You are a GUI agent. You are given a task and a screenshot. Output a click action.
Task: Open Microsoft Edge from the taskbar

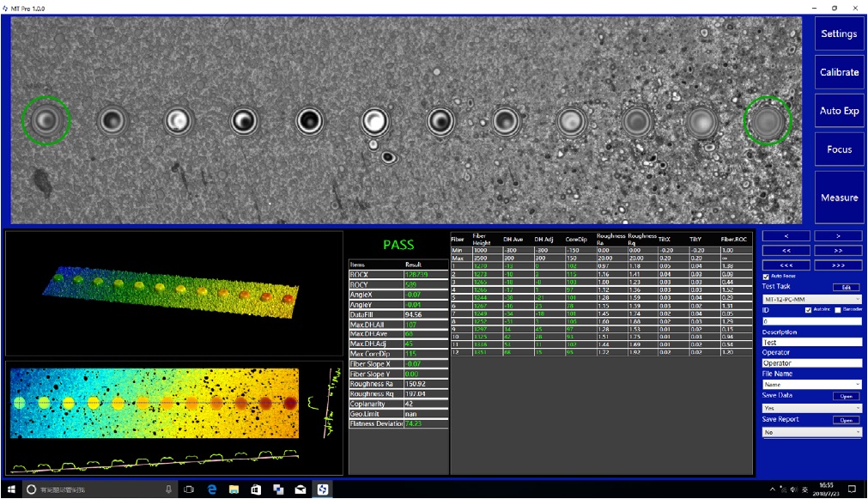click(211, 490)
